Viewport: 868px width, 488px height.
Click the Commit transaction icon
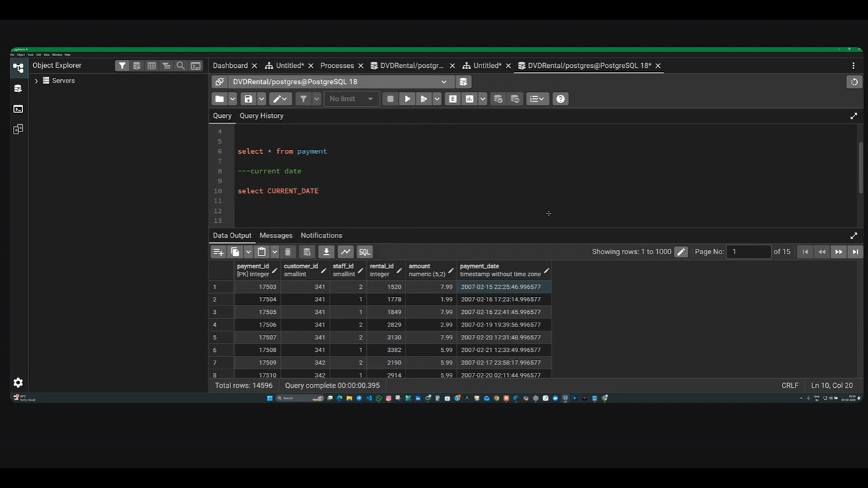(498, 99)
